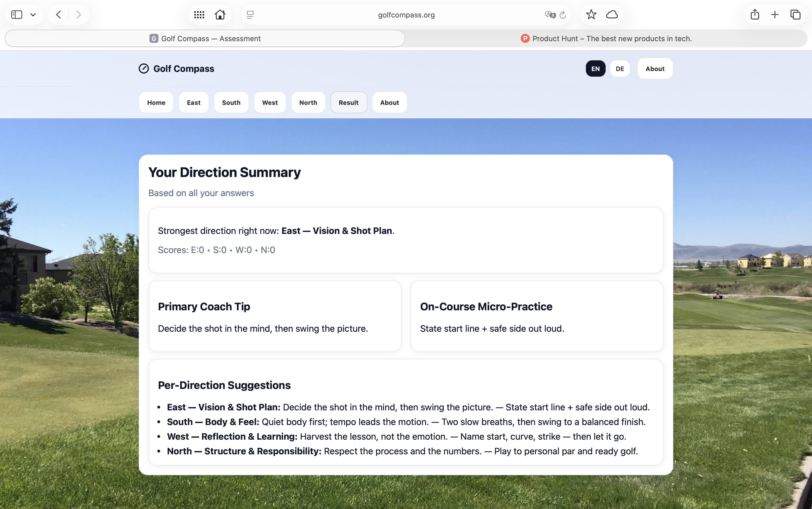Favorite the page with the star icon
This screenshot has width=812, height=509.
tap(591, 14)
